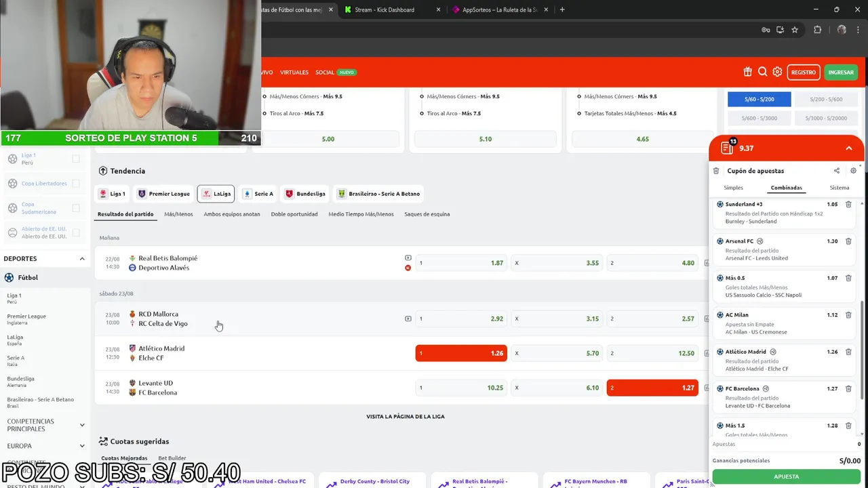
Task: Open the Chrome extensions puzzle icon
Action: click(817, 30)
